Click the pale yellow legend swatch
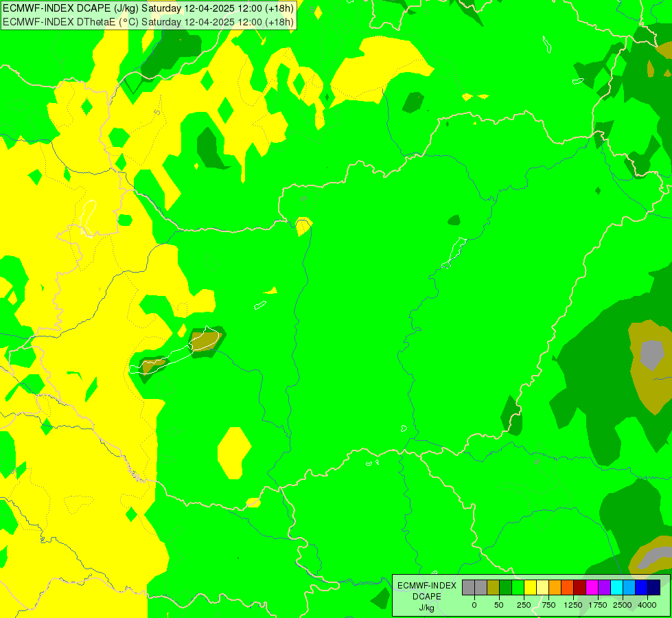Viewport: 672px width, 618px height. pos(542,588)
